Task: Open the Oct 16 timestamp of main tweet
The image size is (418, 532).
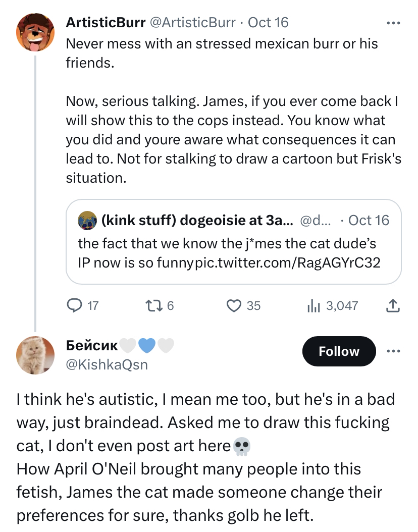Action: click(268, 23)
